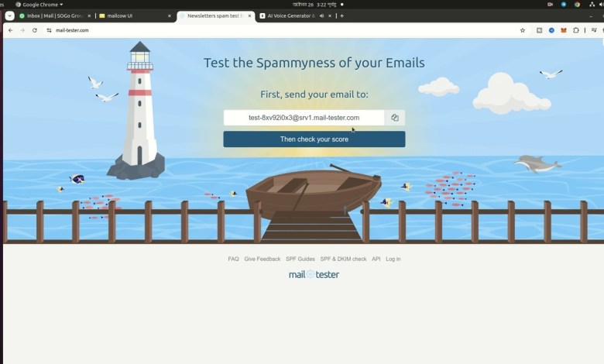Bookmark this page with the star icon

[x=523, y=30]
